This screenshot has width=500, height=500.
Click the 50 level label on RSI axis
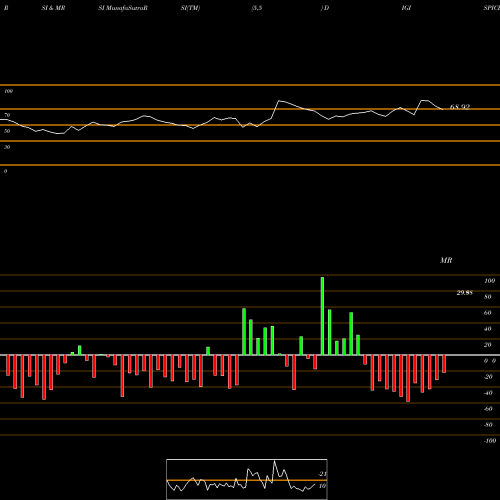click(x=7, y=131)
